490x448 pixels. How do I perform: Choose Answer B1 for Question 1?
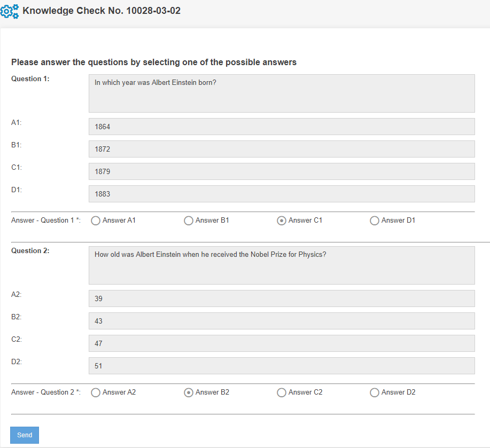[189, 221]
